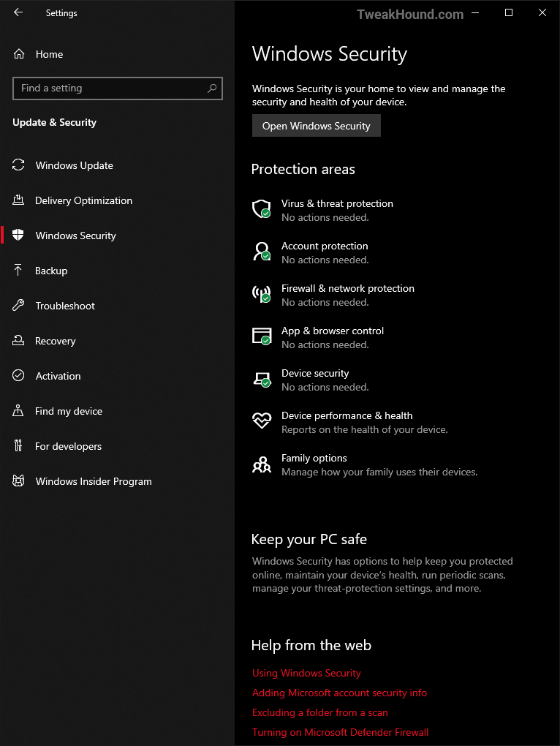560x746 pixels.
Task: Open Device security area
Action: (315, 373)
